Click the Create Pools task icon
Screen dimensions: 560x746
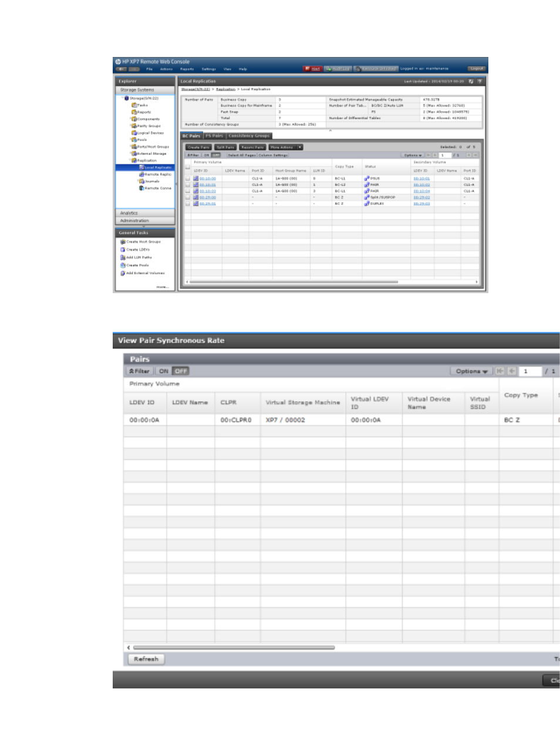click(123, 265)
